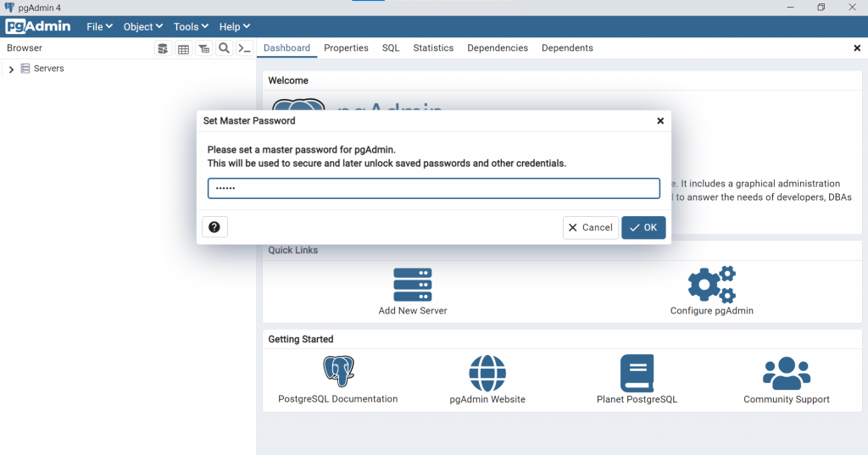Click the Quick Links section heading
868x455 pixels.
click(292, 250)
